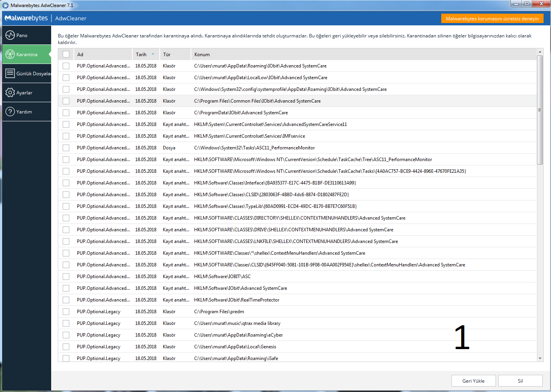The height and width of the screenshot is (392, 551).
Task: Sort by the Tarih column arrow
Action: tap(153, 54)
